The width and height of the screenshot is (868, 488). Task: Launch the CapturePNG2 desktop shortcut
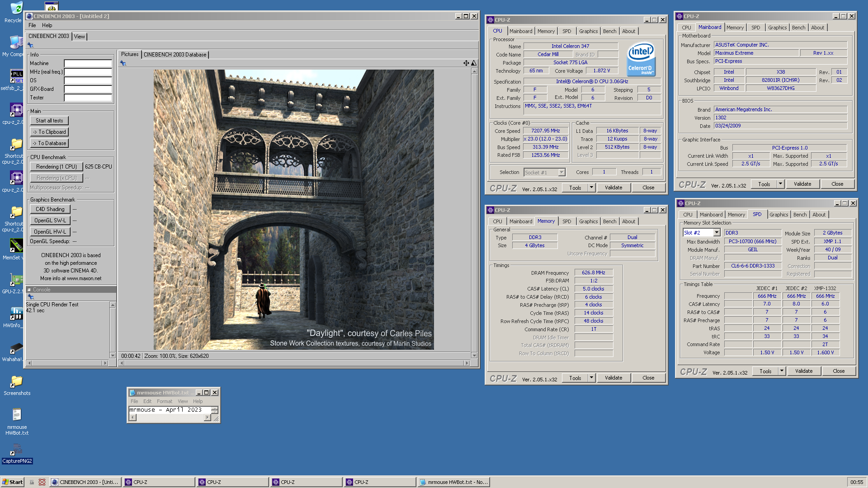coord(16,449)
